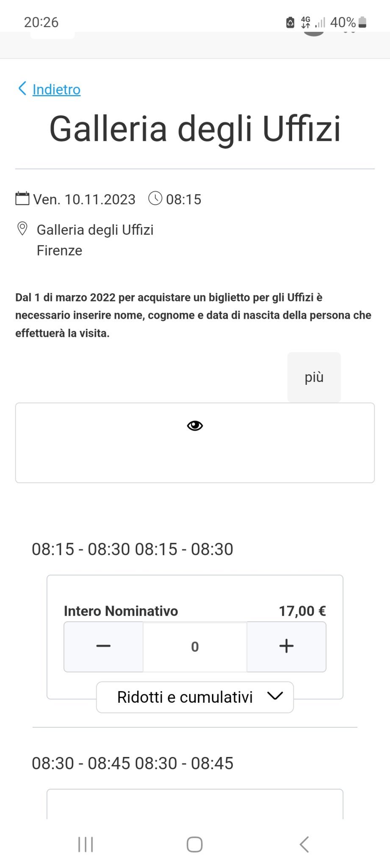The width and height of the screenshot is (390, 868).
Task: Tap the clock icon beside 08:15
Action: [x=155, y=198]
